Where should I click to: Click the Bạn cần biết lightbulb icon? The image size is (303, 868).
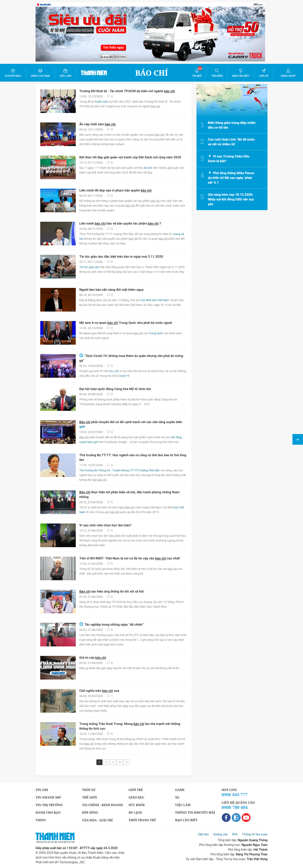click(x=241, y=71)
